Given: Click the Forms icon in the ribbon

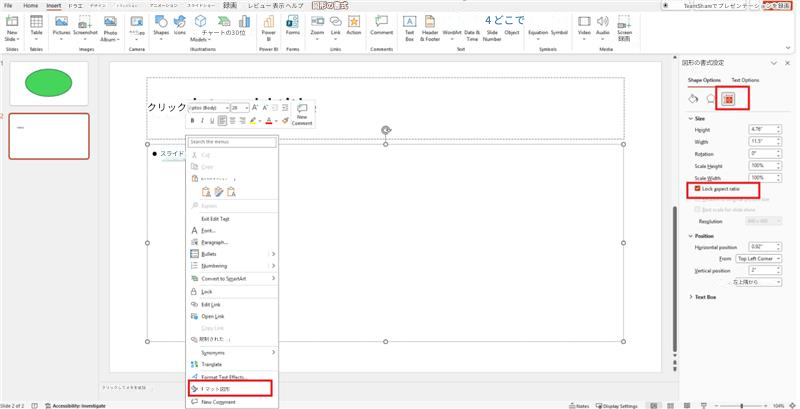Looking at the screenshot, I should 293,22.
